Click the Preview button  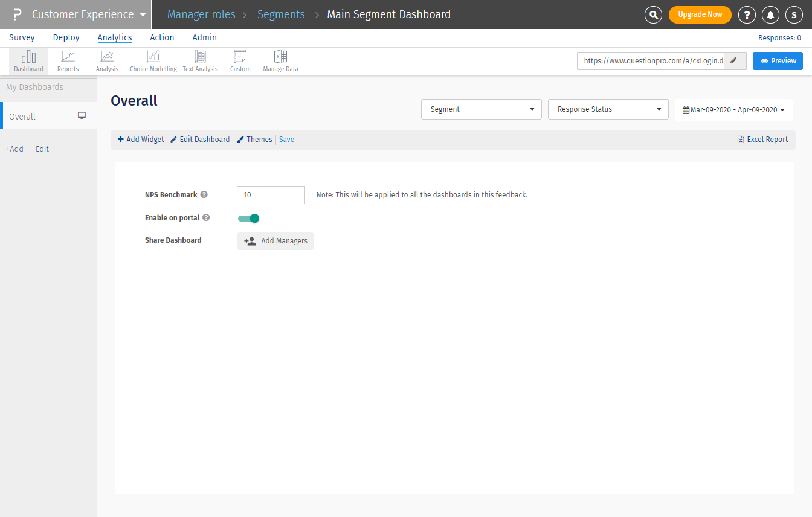coord(778,61)
